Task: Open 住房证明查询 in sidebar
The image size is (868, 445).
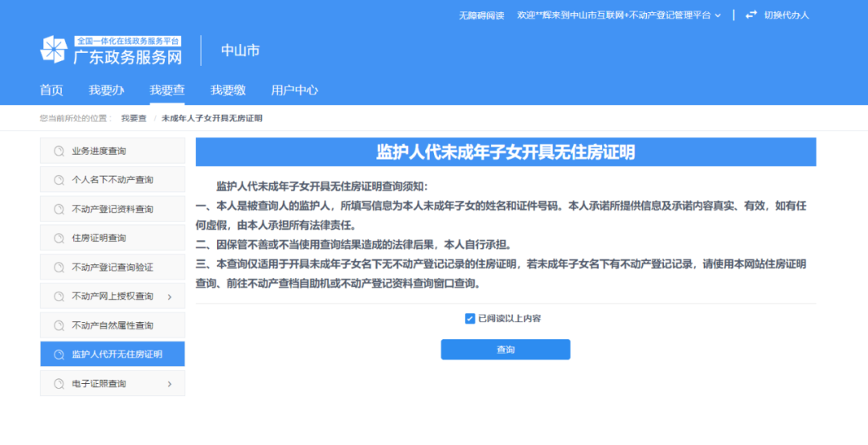Action: (x=113, y=238)
